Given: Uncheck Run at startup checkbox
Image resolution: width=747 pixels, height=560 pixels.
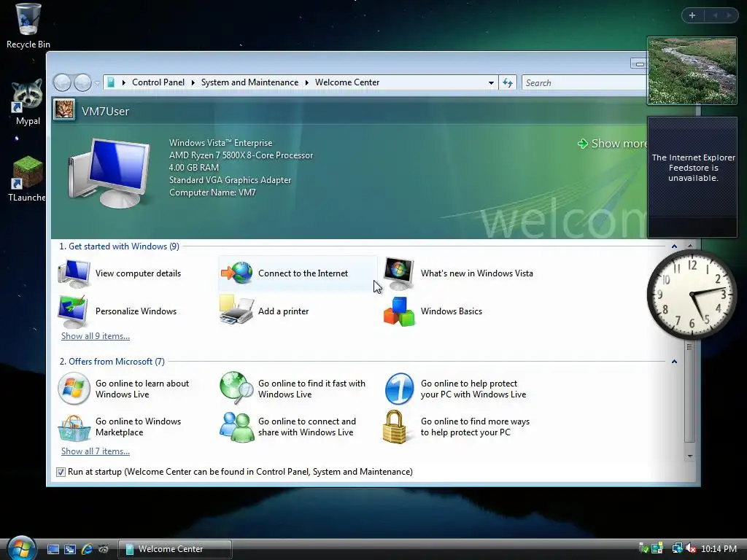Looking at the screenshot, I should pyautogui.click(x=61, y=472).
